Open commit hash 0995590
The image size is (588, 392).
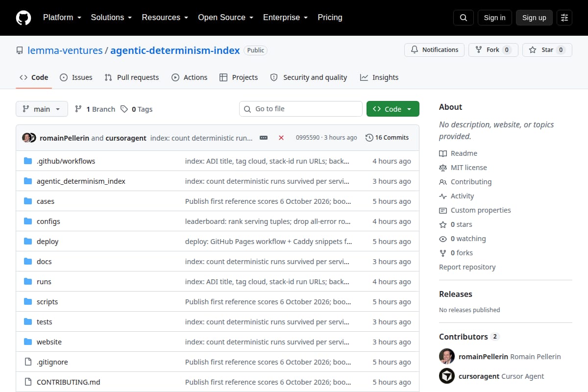[307, 138]
